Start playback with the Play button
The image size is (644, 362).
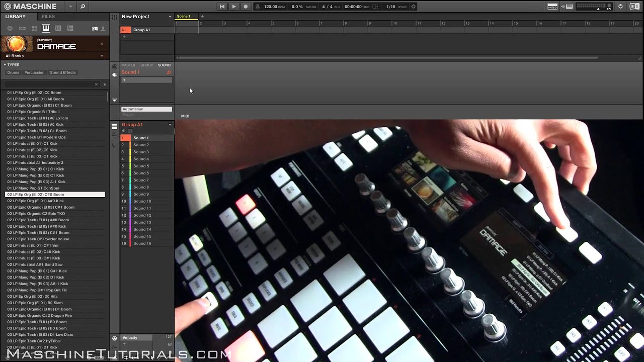point(234,7)
